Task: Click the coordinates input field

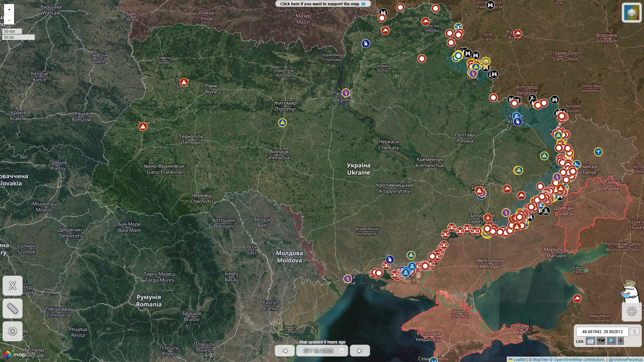Action: [602, 331]
